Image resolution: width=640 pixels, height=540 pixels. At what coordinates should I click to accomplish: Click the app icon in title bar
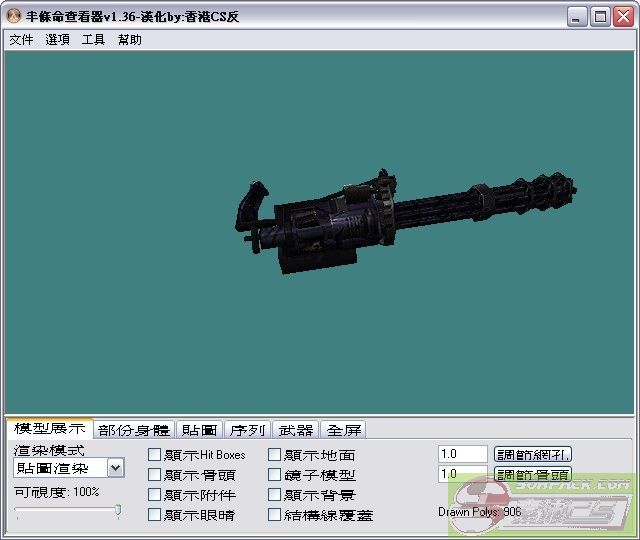pos(14,16)
